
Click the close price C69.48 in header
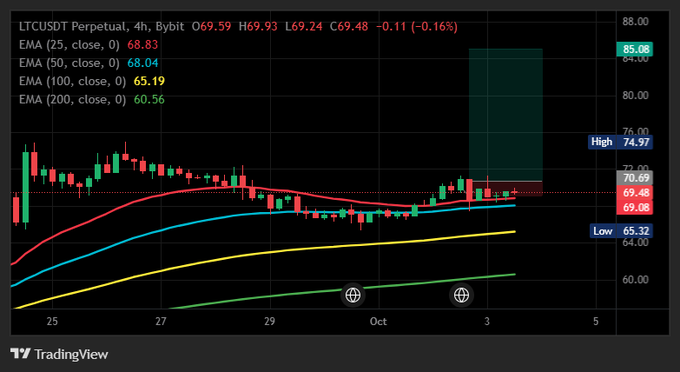tap(349, 26)
